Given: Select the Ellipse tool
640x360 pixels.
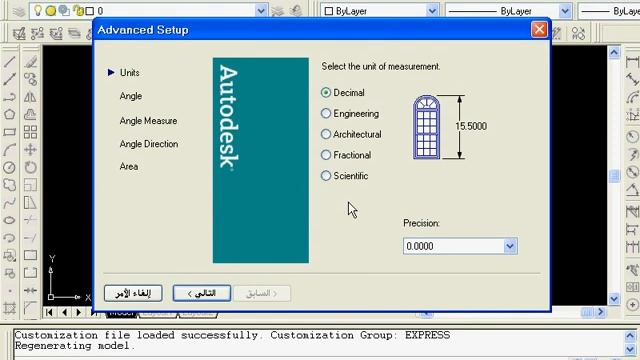Looking at the screenshot, I should (10, 220).
